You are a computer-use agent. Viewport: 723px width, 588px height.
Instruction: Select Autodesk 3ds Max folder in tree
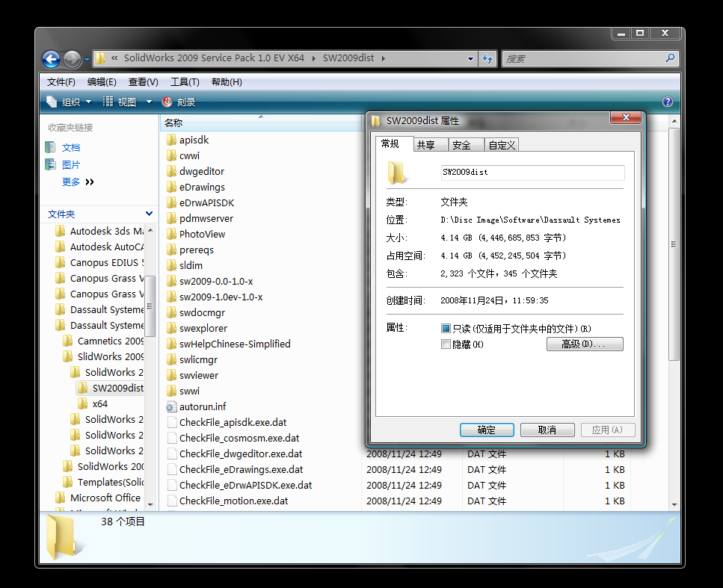(x=99, y=231)
